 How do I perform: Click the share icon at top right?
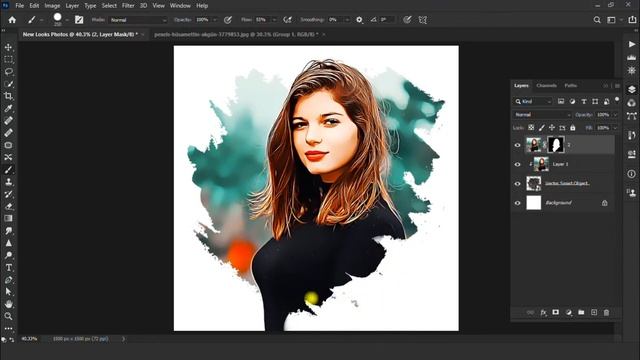coord(632,20)
